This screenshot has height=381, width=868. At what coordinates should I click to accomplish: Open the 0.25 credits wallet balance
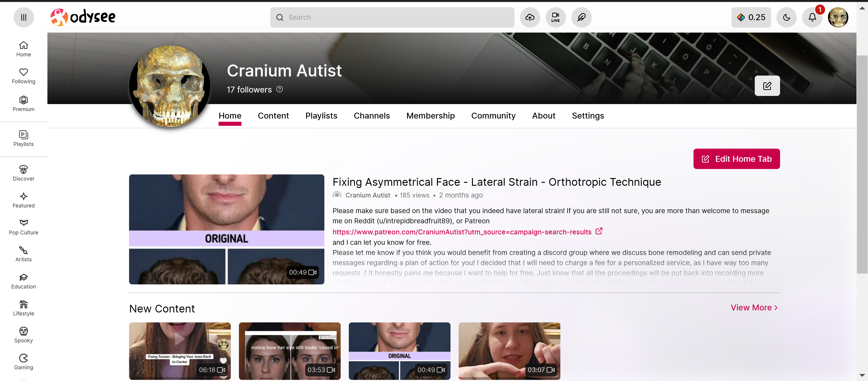click(x=751, y=17)
